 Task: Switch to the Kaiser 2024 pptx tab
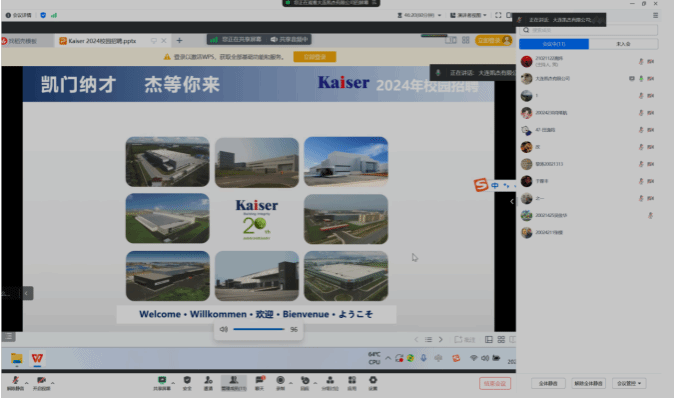(102, 41)
